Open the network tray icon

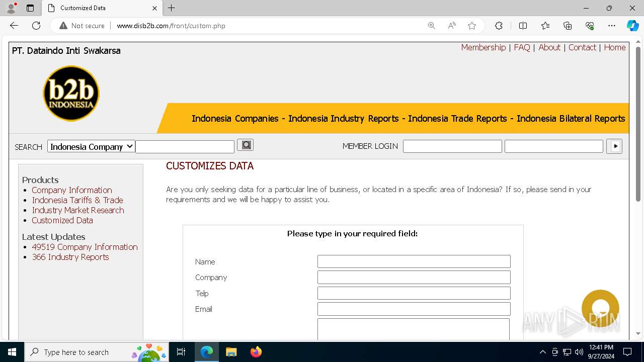pyautogui.click(x=567, y=352)
